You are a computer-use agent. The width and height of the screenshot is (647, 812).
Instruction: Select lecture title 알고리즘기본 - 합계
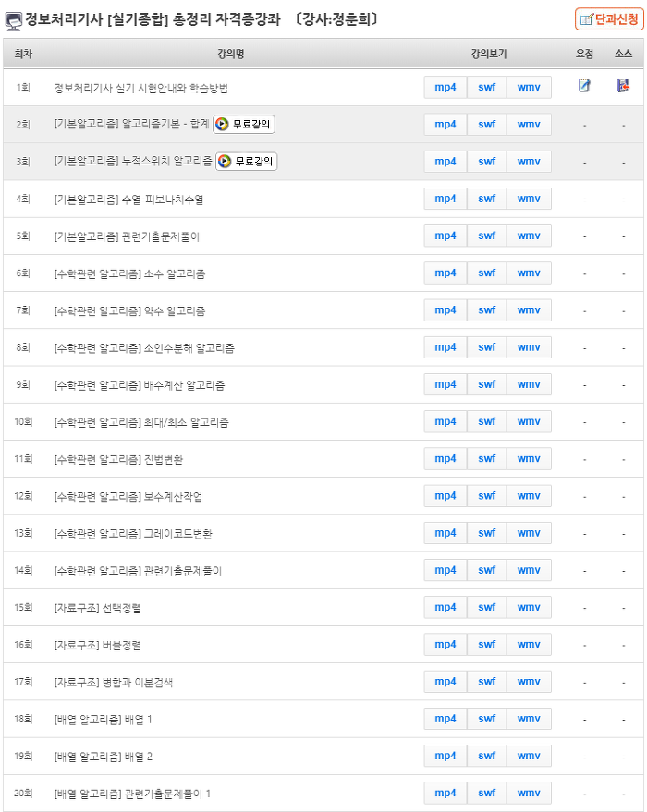(165, 125)
